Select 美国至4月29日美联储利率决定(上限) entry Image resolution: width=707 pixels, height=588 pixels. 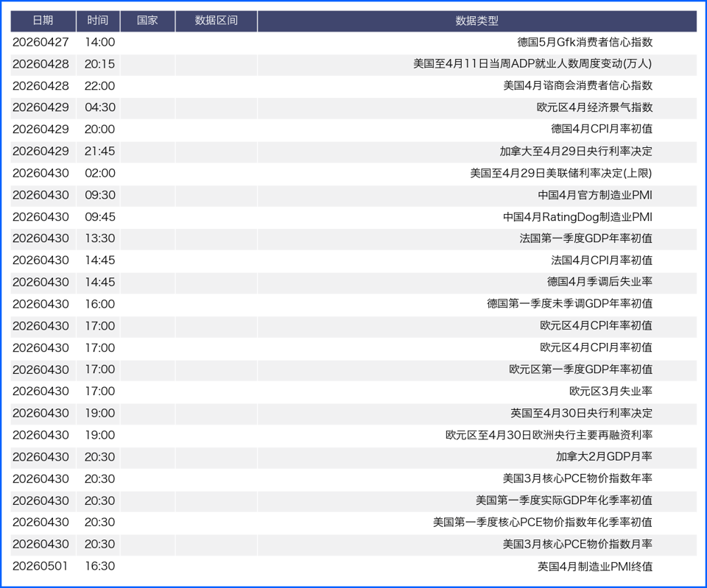(x=561, y=174)
